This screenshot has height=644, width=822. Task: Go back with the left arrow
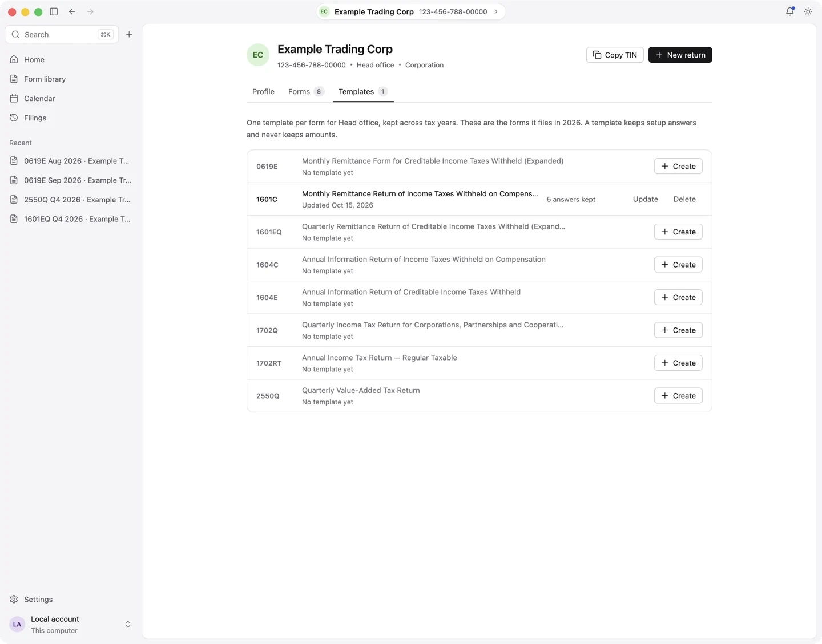(72, 11)
